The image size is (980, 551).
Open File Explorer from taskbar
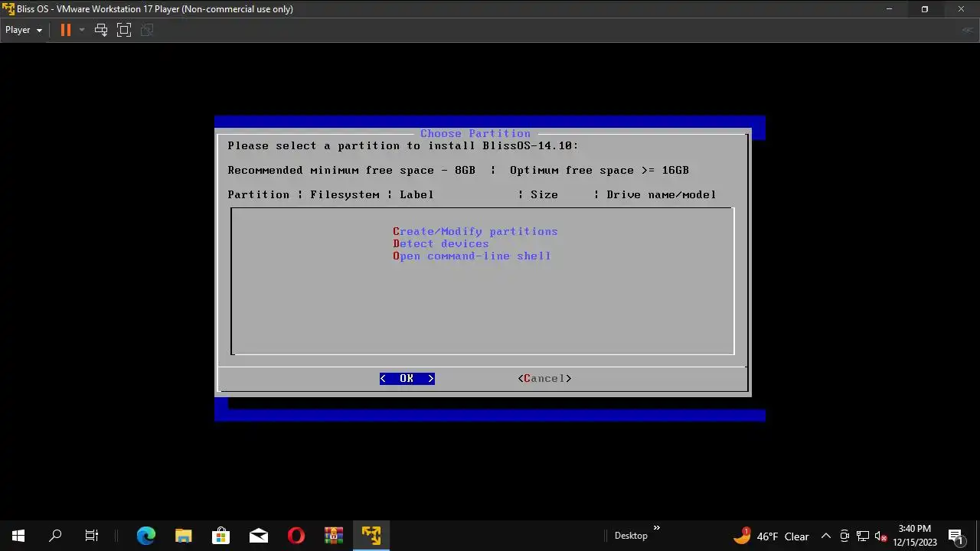click(183, 536)
